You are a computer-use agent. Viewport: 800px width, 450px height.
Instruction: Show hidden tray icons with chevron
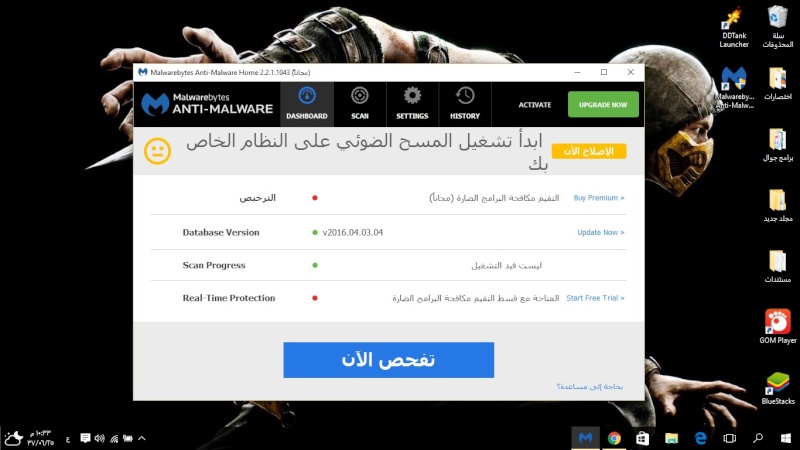[x=142, y=438]
